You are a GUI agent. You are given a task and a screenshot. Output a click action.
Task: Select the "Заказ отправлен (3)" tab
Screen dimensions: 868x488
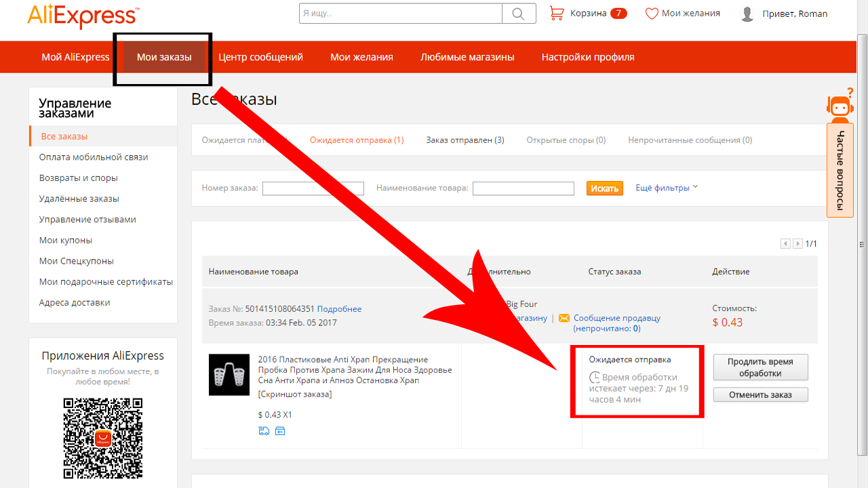(465, 140)
